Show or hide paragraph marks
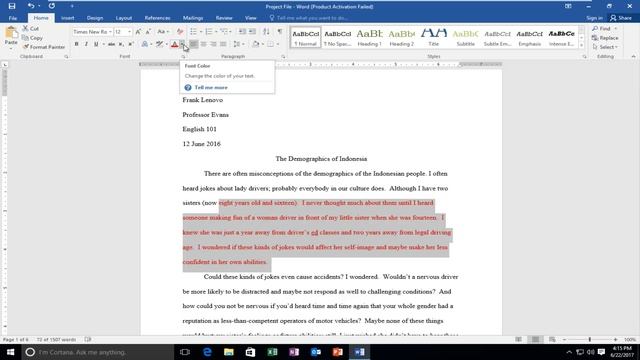 click(280, 32)
